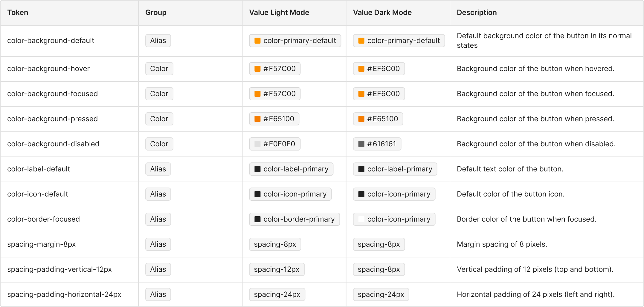
Task: Click the Group column header
Action: [156, 13]
